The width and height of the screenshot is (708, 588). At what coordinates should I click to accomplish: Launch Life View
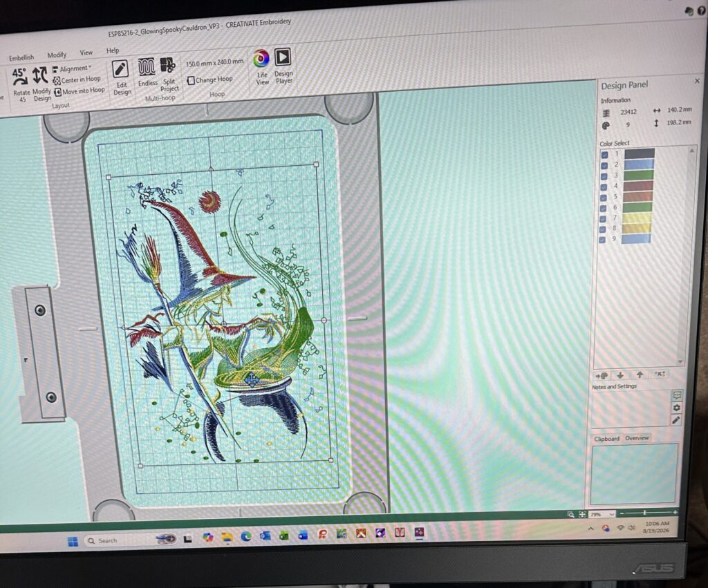[261, 67]
